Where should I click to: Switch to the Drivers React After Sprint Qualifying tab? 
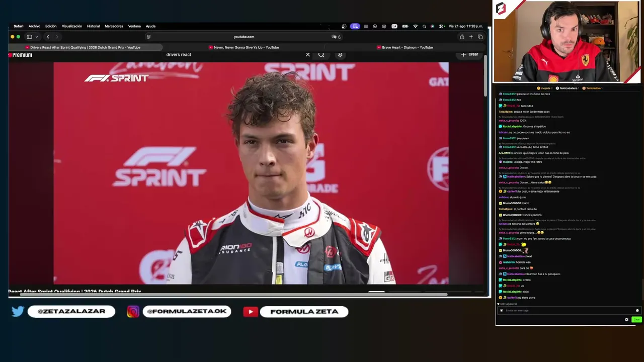point(86,47)
